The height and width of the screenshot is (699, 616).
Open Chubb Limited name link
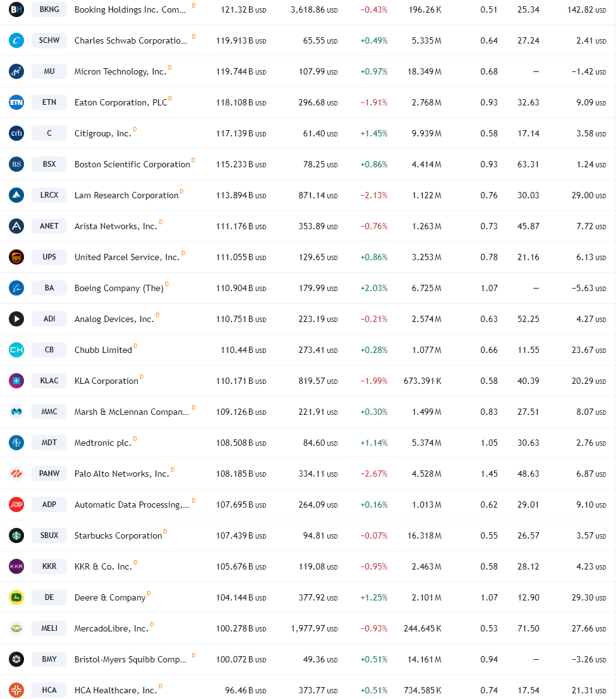(103, 350)
